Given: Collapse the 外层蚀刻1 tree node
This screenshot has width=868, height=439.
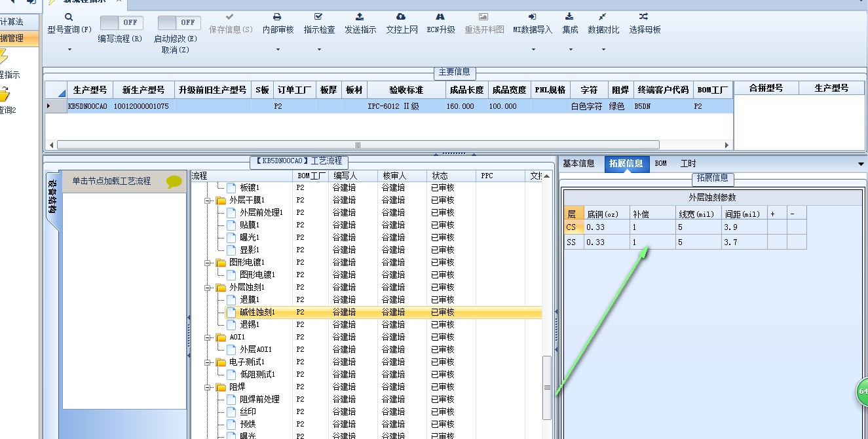Looking at the screenshot, I should point(208,288).
